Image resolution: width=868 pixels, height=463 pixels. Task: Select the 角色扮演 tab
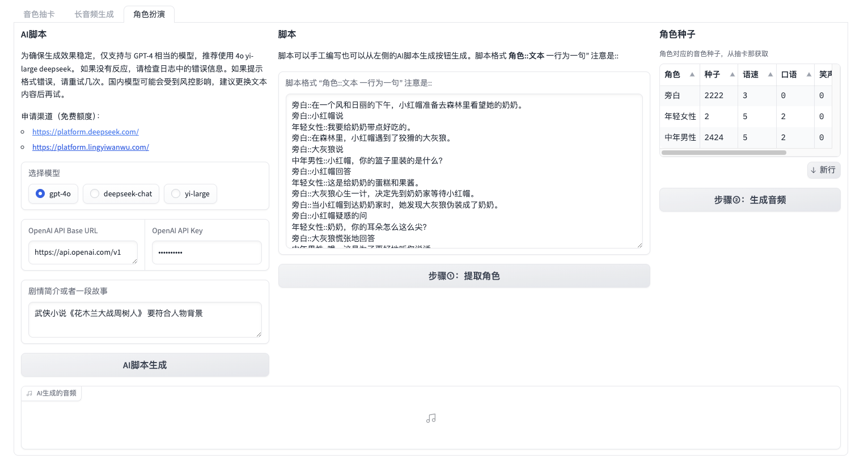pyautogui.click(x=149, y=14)
